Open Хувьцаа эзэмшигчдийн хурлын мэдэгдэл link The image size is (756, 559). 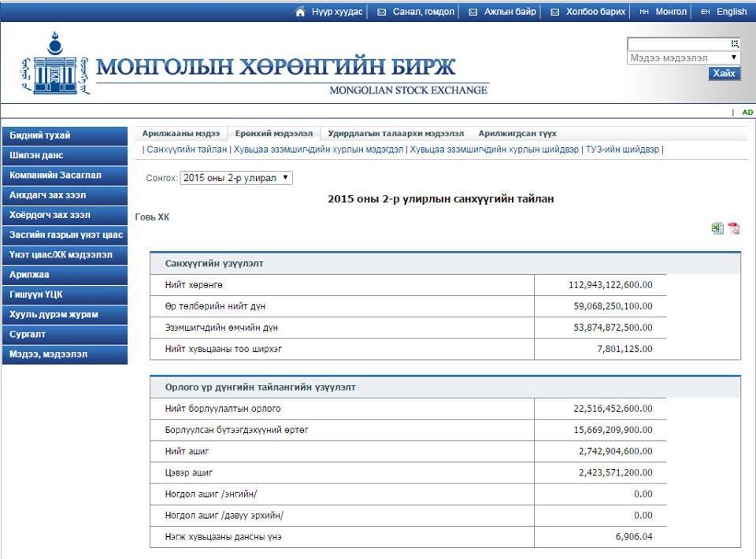pyautogui.click(x=318, y=150)
